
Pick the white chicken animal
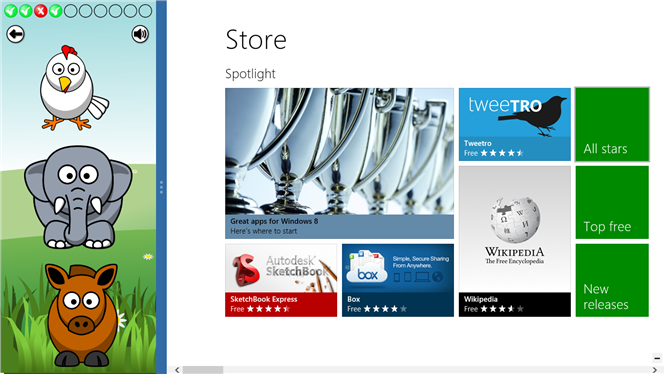click(x=73, y=88)
